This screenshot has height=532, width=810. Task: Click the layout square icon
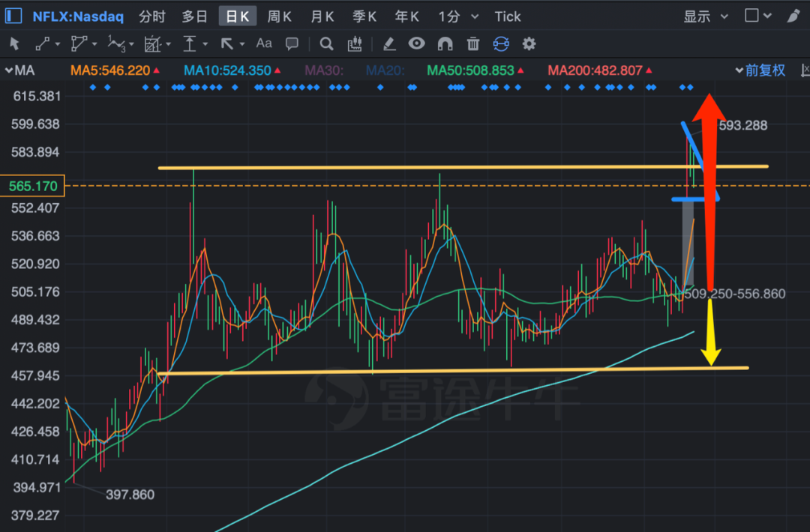coord(751,16)
